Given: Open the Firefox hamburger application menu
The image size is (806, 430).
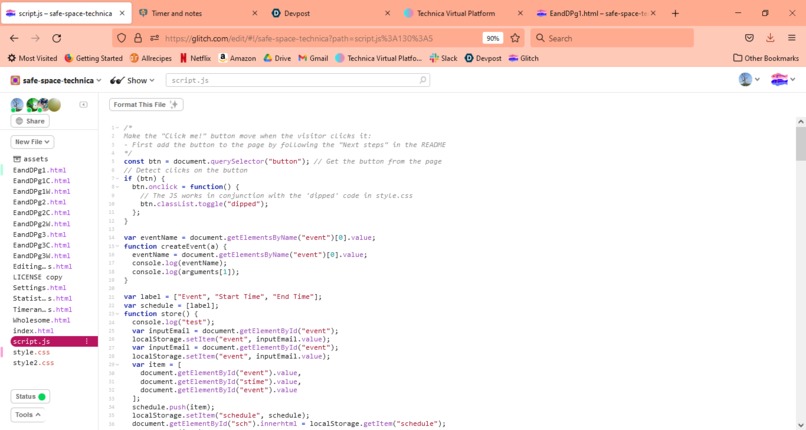Looking at the screenshot, I should [792, 38].
